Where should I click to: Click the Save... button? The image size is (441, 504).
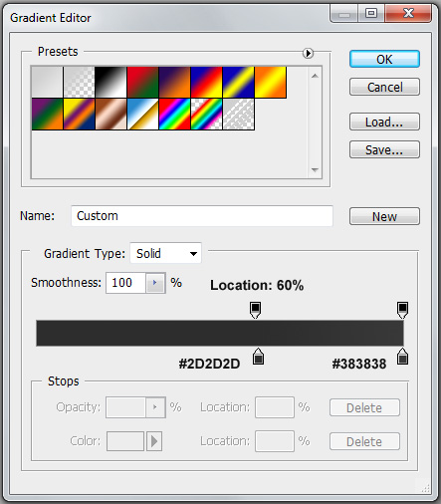pos(384,149)
